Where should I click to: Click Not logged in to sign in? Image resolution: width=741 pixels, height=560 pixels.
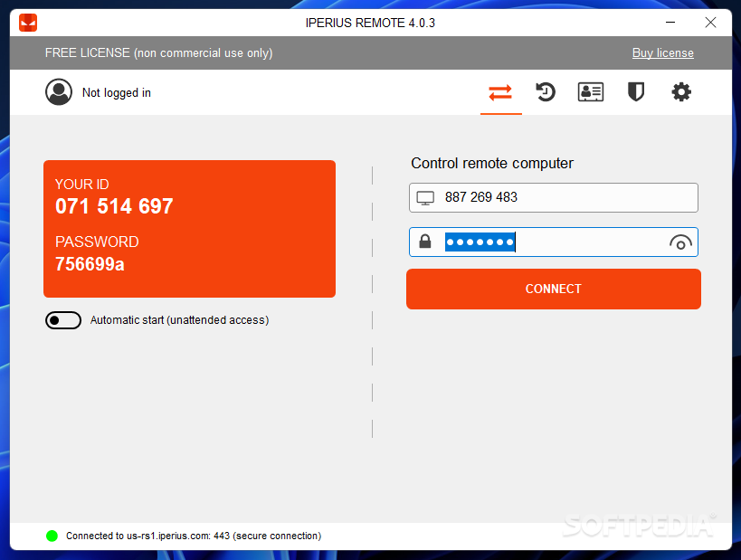116,92
